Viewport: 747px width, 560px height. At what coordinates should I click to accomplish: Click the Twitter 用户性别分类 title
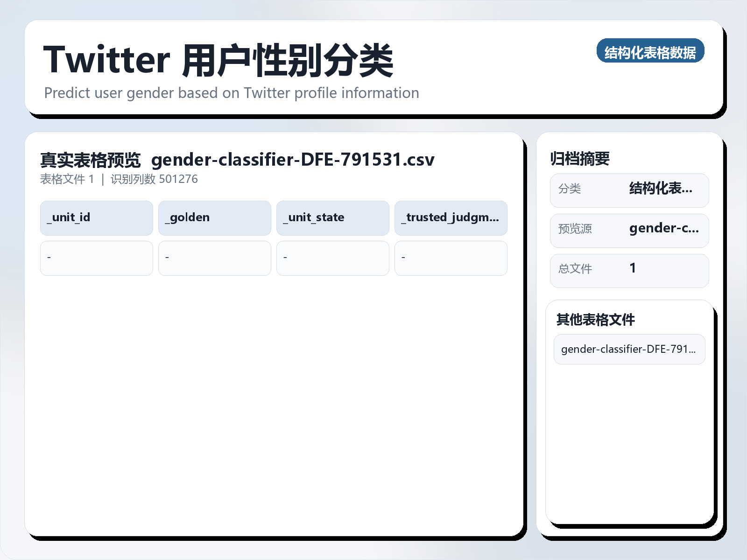tap(218, 59)
